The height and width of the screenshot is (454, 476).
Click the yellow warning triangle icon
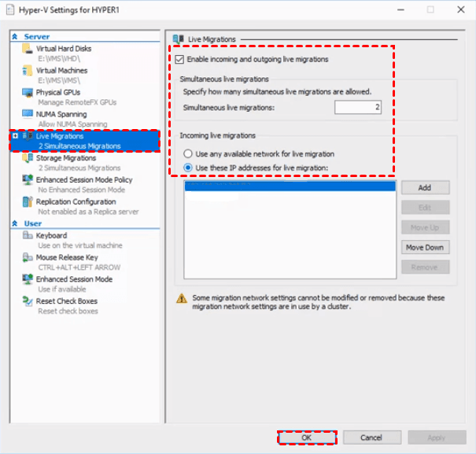click(x=182, y=298)
